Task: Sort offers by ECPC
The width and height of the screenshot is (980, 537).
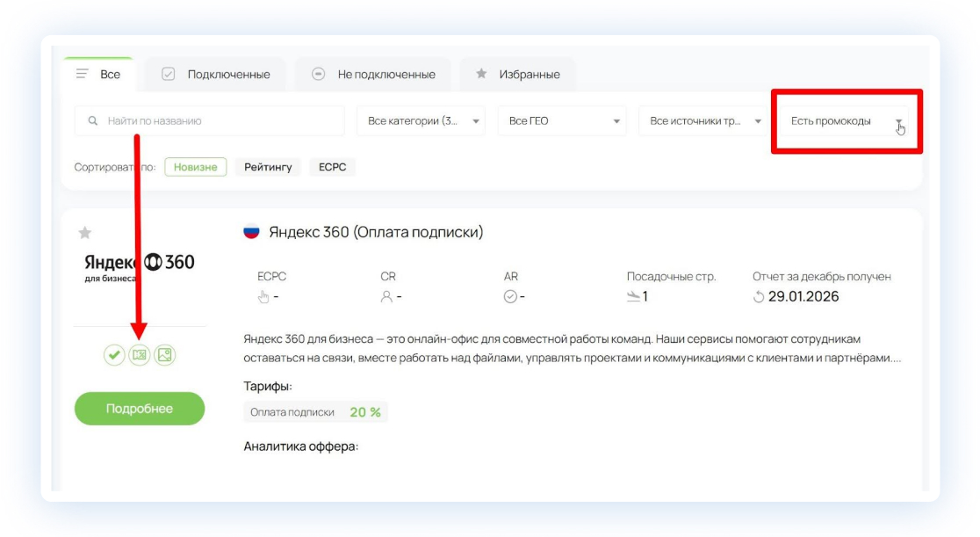Action: 333,167
